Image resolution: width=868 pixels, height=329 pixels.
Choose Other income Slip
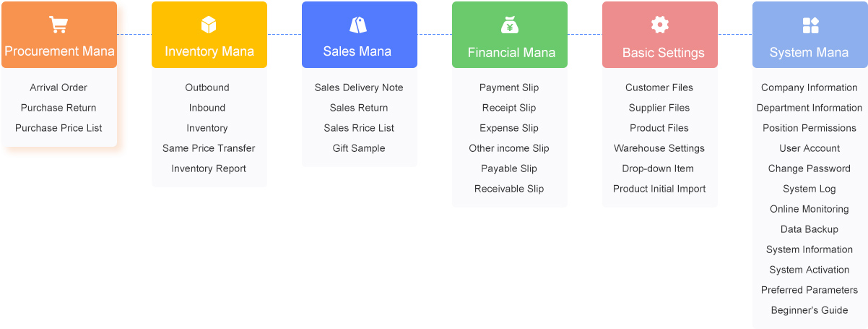click(509, 148)
